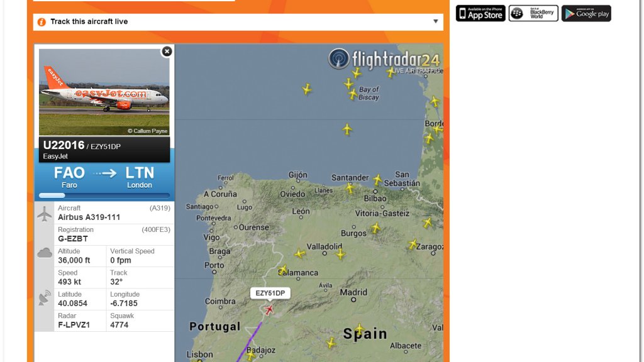Click the radar dish icon
Screen dimensions: 644x362
click(45, 297)
